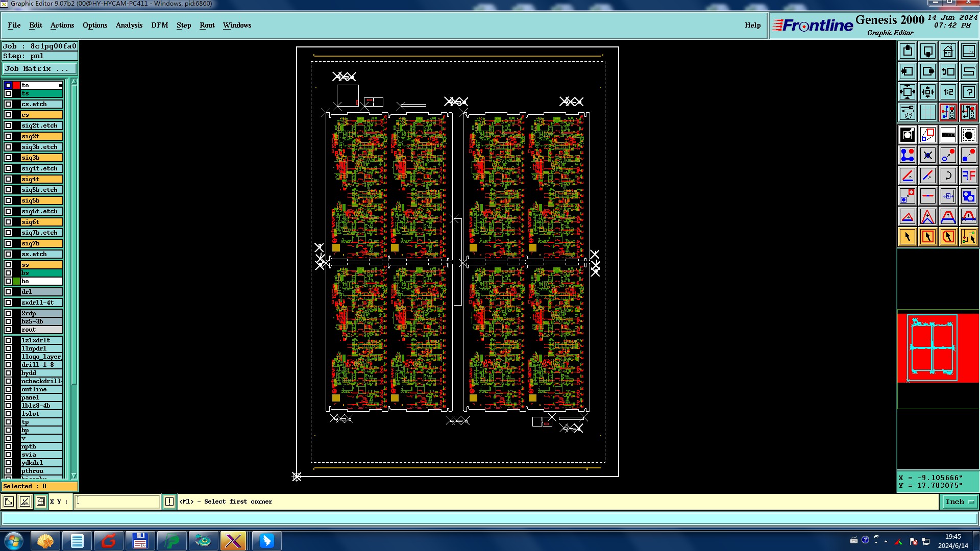The height and width of the screenshot is (551, 980).
Task: Open the DFM menu
Action: pyautogui.click(x=159, y=25)
